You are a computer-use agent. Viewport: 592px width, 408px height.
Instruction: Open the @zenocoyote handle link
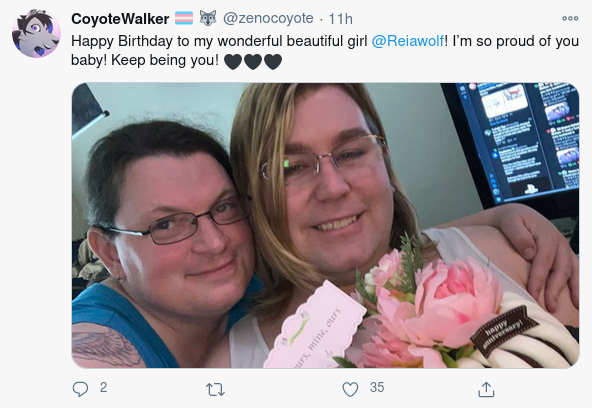tap(268, 18)
